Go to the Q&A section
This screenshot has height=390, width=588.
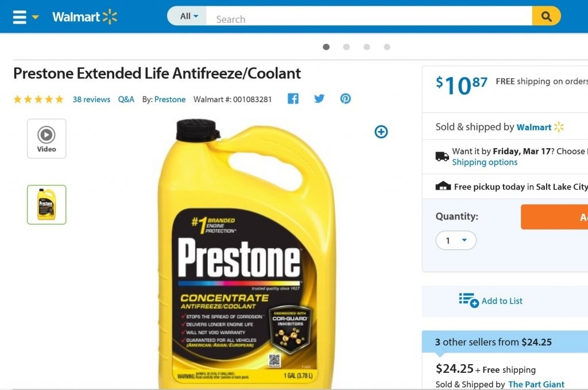(x=126, y=99)
